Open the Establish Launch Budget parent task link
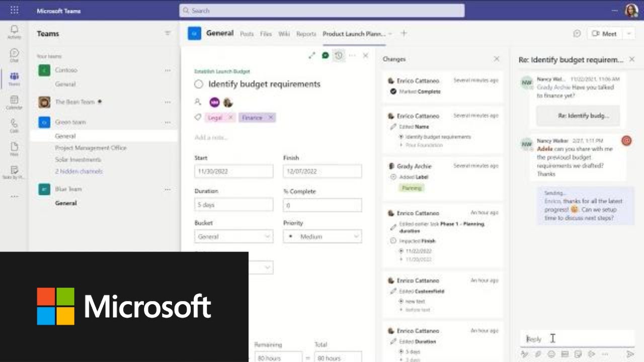This screenshot has width=644, height=362. [x=222, y=71]
